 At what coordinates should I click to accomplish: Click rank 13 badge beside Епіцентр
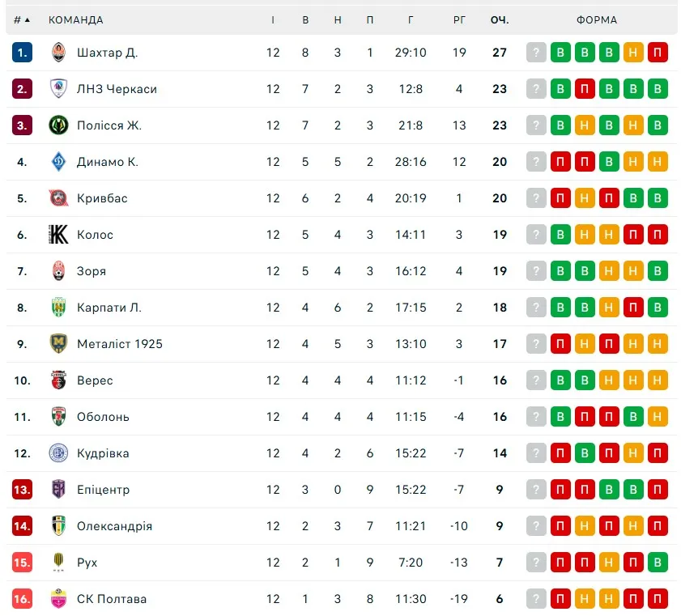[x=22, y=490]
